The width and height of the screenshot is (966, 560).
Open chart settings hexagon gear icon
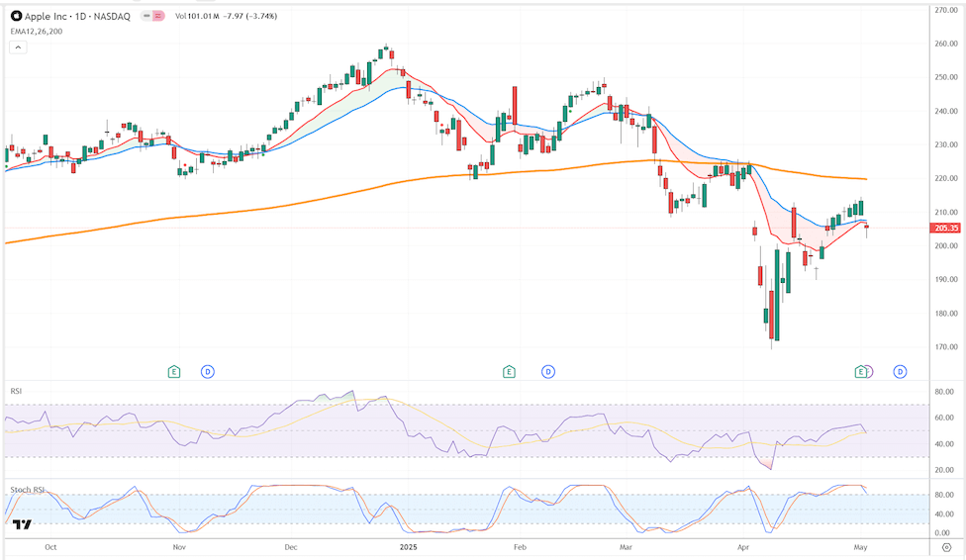(947, 547)
